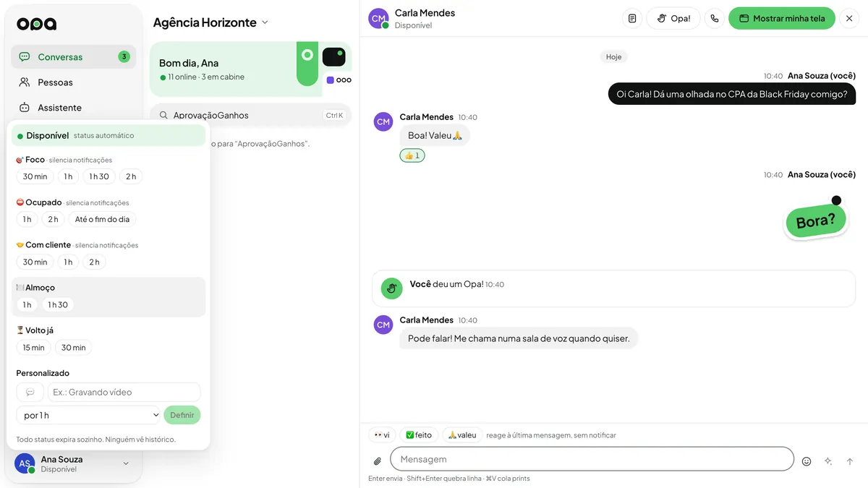The height and width of the screenshot is (488, 868).
Task: Click the Definir button
Action: coord(182,415)
